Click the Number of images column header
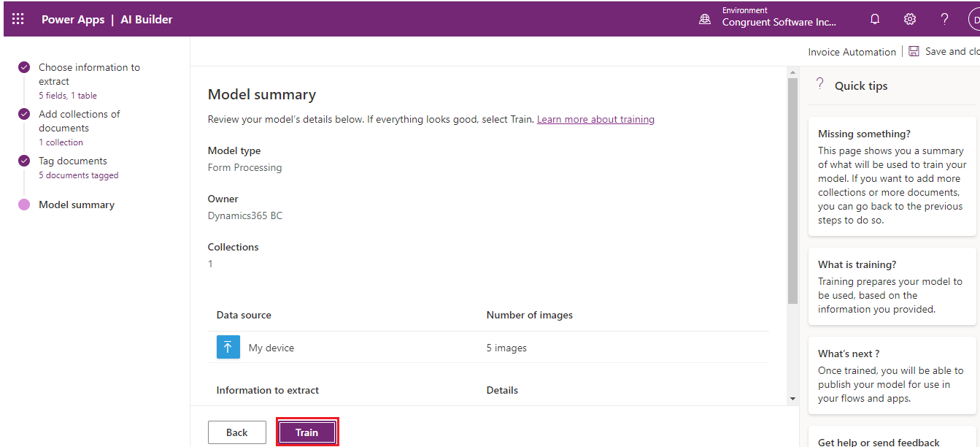Viewport: 980px width, 447px height. [530, 315]
